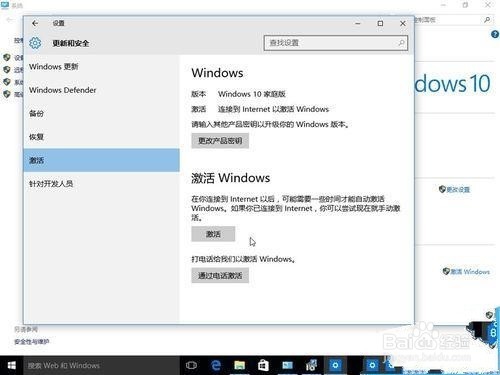Launch Microsoft Edge from the taskbar
Image resolution: width=500 pixels, height=375 pixels.
coord(216,365)
